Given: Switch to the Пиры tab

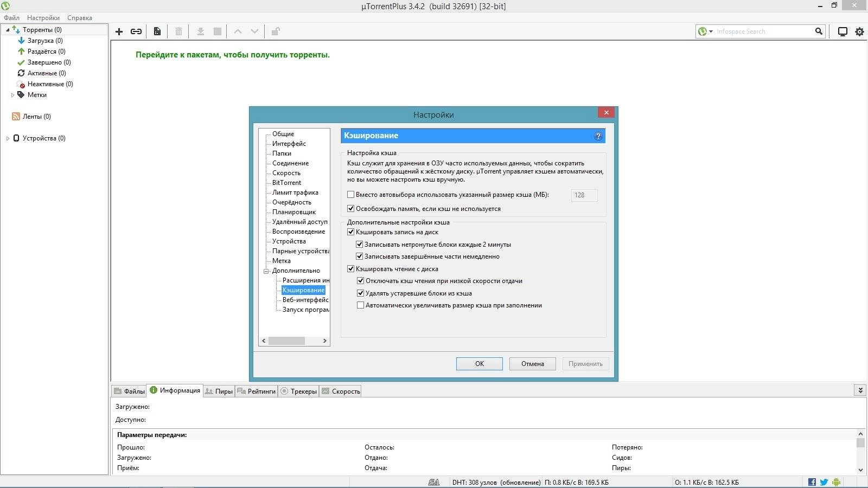Looking at the screenshot, I should pos(219,391).
